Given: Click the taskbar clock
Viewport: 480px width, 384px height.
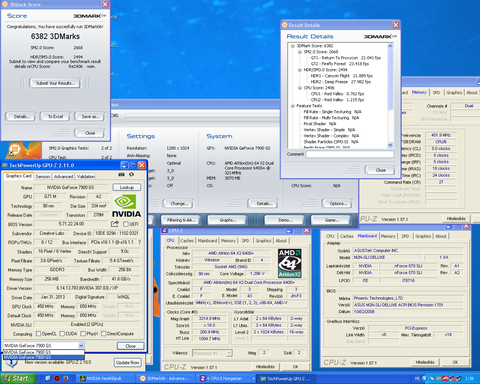Looking at the screenshot, I should click(x=469, y=378).
